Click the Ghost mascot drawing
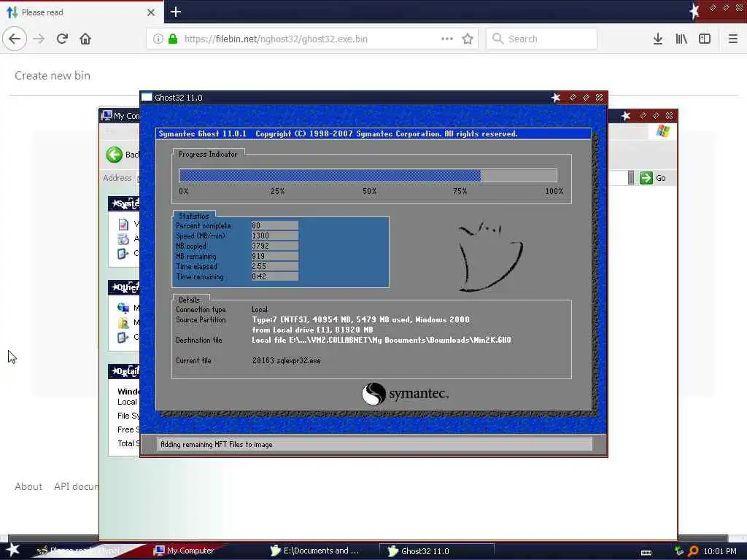 coord(489,256)
